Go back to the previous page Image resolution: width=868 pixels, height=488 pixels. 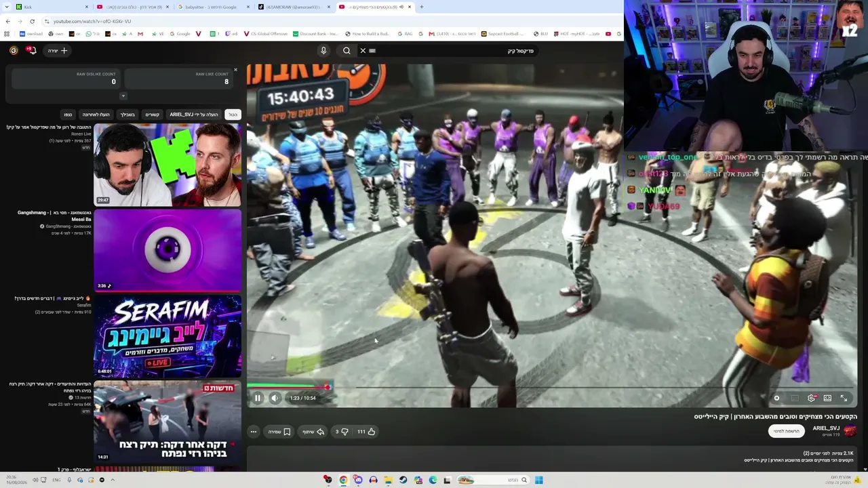pos(8,21)
